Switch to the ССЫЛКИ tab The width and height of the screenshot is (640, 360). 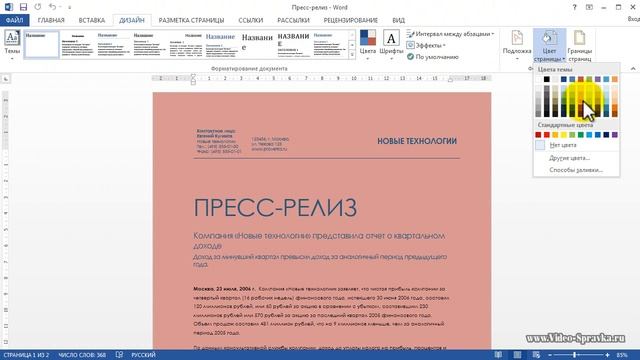click(251, 20)
